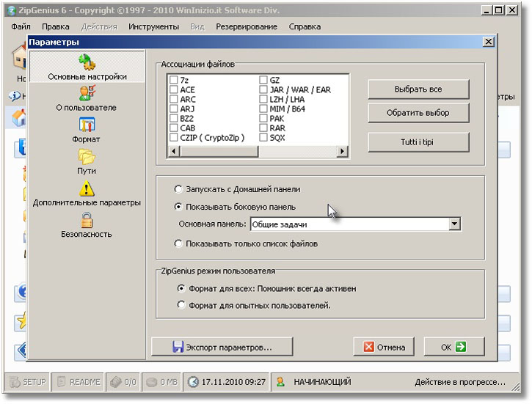Open the greyed Действия menu
The width and height of the screenshot is (532, 404).
(x=99, y=26)
